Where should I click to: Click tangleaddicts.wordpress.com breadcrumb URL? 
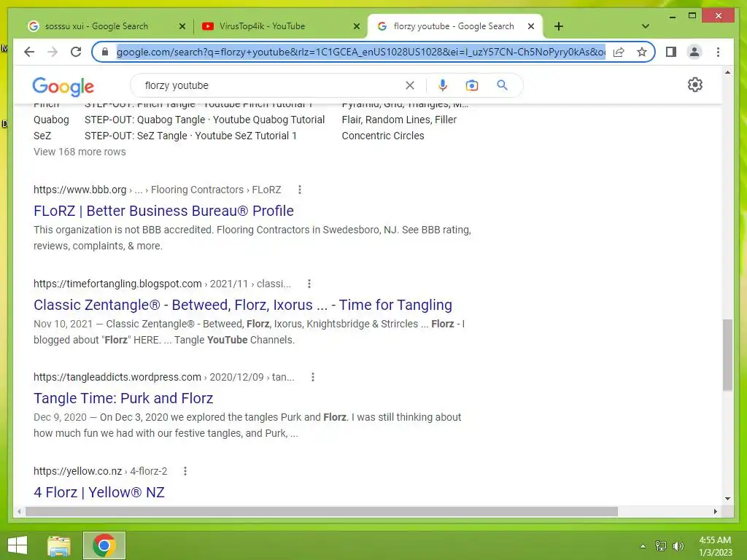click(117, 377)
